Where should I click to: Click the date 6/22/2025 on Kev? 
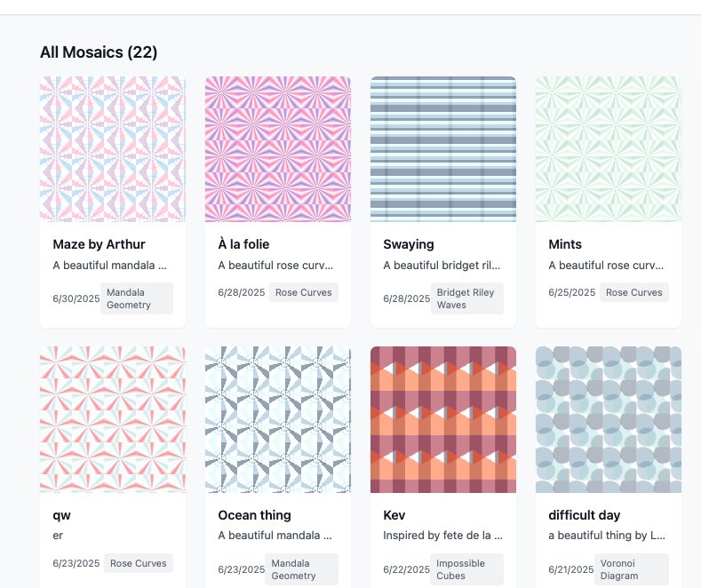[406, 569]
